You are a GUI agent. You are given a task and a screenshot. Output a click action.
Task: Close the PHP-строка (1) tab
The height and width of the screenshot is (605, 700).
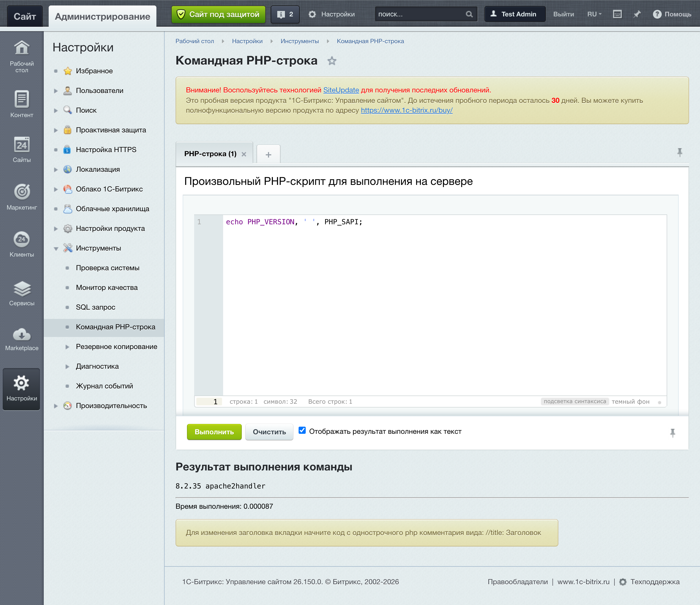pyautogui.click(x=244, y=154)
